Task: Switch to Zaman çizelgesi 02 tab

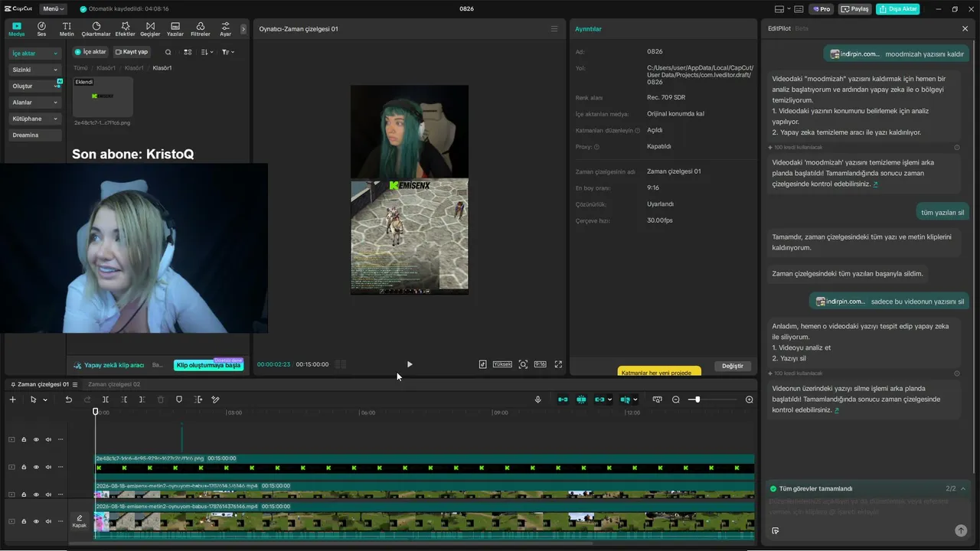Action: tap(114, 384)
